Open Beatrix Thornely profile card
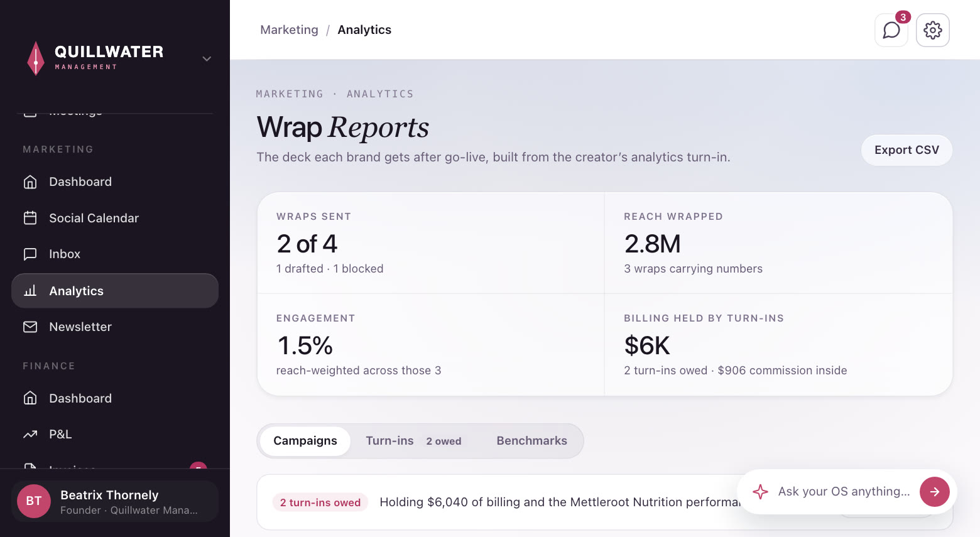980x537 pixels. click(x=115, y=501)
